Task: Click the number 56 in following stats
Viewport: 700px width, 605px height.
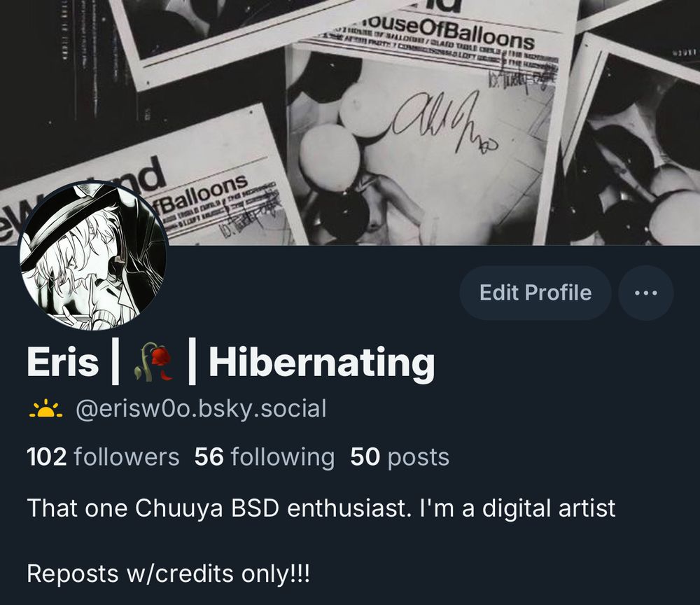Action: 209,457
